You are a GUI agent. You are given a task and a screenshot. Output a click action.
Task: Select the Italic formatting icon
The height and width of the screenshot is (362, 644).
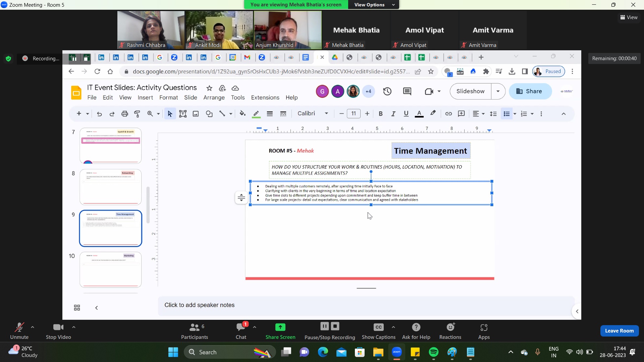(394, 114)
